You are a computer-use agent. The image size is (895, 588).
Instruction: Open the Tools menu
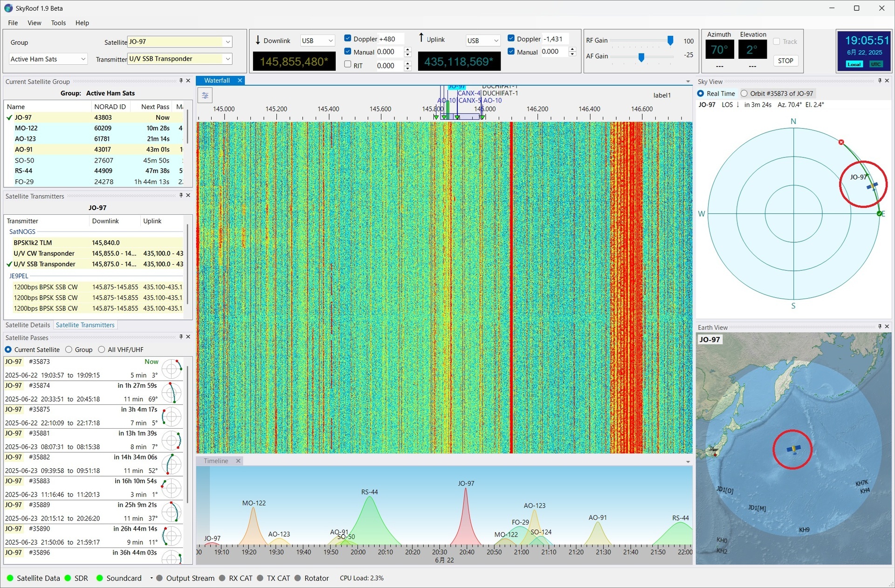[58, 22]
